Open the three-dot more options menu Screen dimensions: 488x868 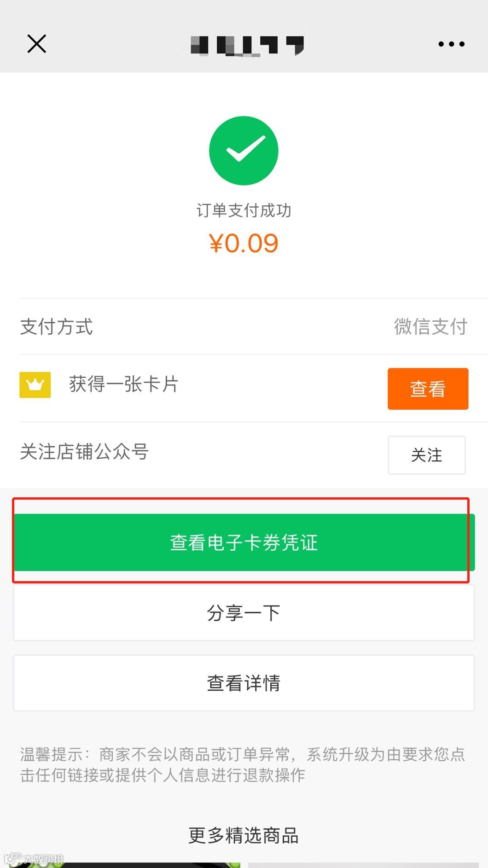451,44
